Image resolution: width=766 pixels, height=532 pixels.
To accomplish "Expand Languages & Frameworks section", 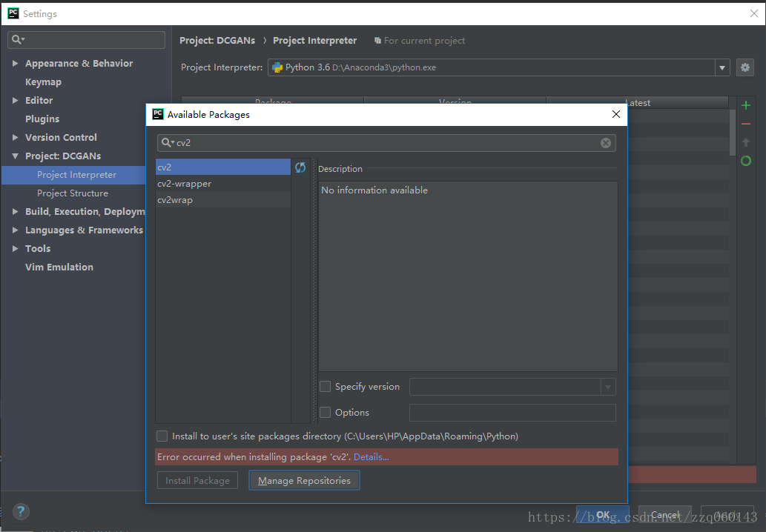I will (x=15, y=230).
